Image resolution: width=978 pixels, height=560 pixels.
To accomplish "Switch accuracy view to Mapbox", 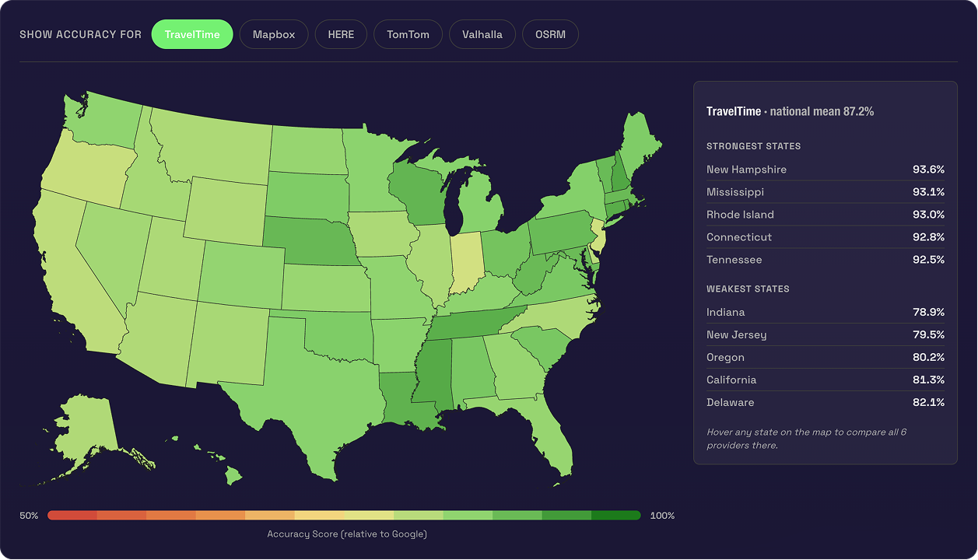I will click(274, 34).
